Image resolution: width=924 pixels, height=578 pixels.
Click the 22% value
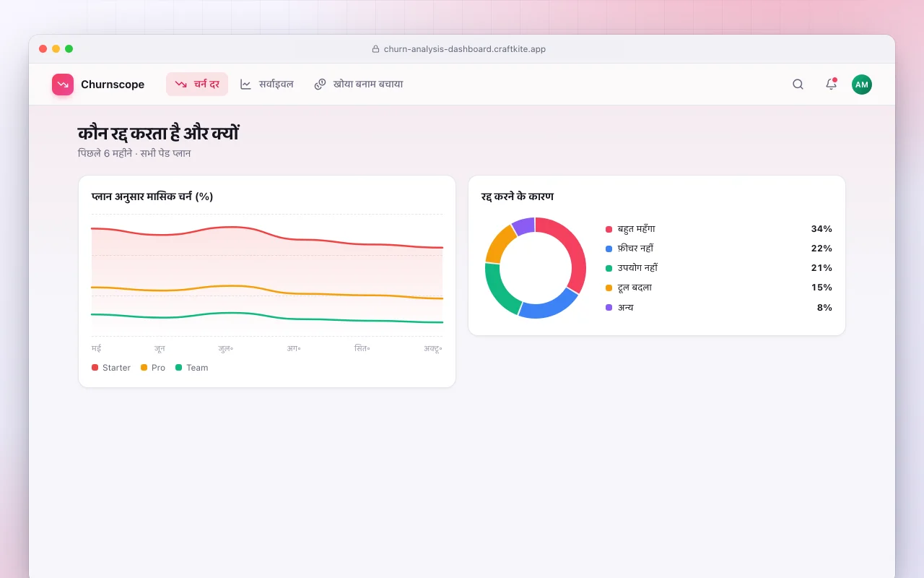(821, 249)
